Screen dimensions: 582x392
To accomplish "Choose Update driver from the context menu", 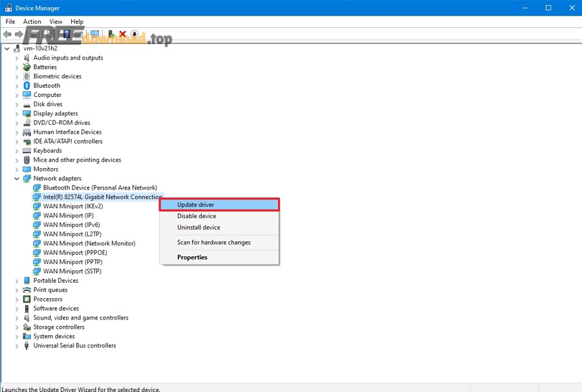I will tap(219, 204).
